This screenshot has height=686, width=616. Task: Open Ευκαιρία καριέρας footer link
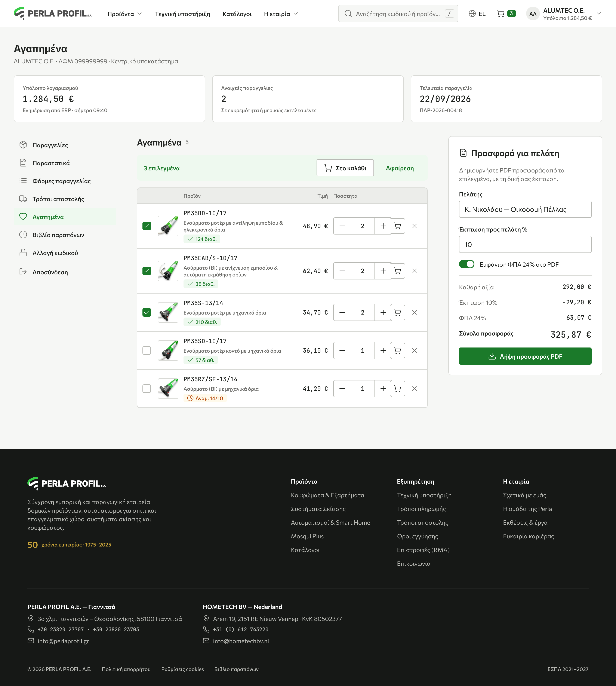click(x=528, y=536)
